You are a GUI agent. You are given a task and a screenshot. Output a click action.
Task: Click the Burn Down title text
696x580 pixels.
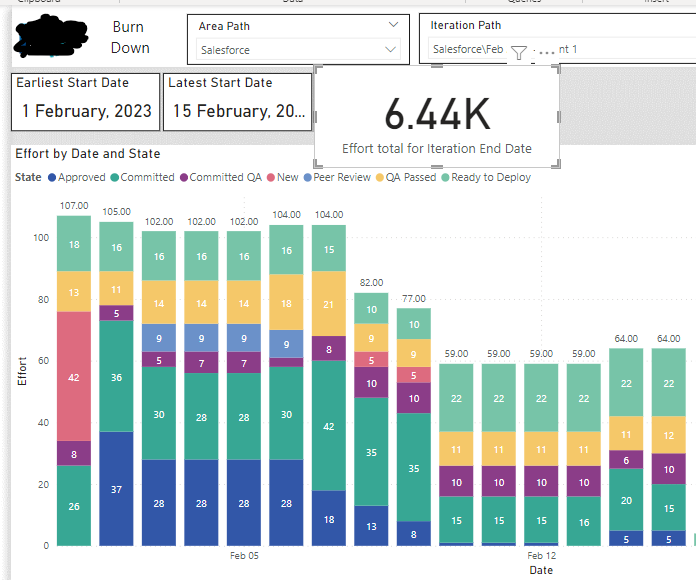129,37
